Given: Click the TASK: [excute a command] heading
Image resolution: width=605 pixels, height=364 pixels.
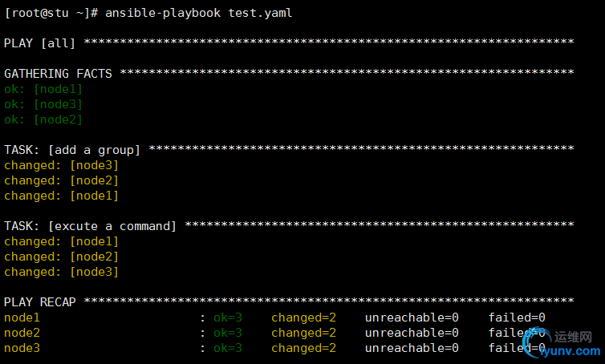Looking at the screenshot, I should [90, 226].
